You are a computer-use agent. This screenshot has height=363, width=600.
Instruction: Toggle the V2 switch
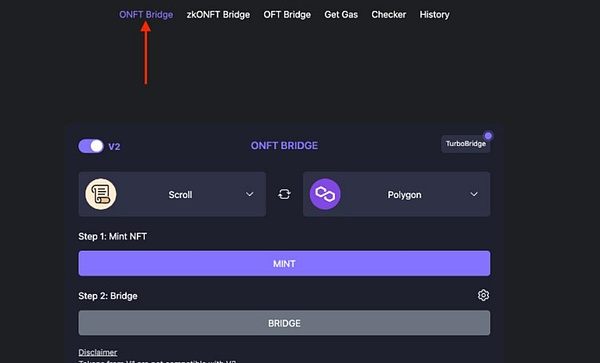(91, 146)
